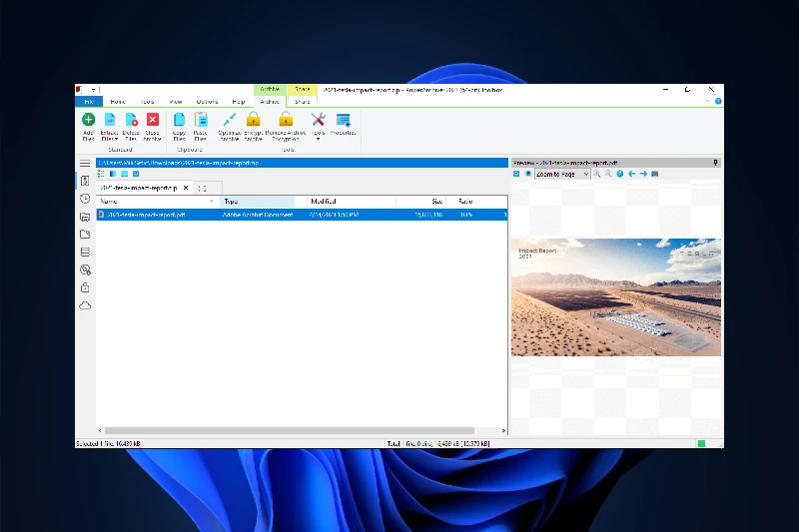
Task: Click the Tesla Impact Report preview image
Action: [616, 297]
